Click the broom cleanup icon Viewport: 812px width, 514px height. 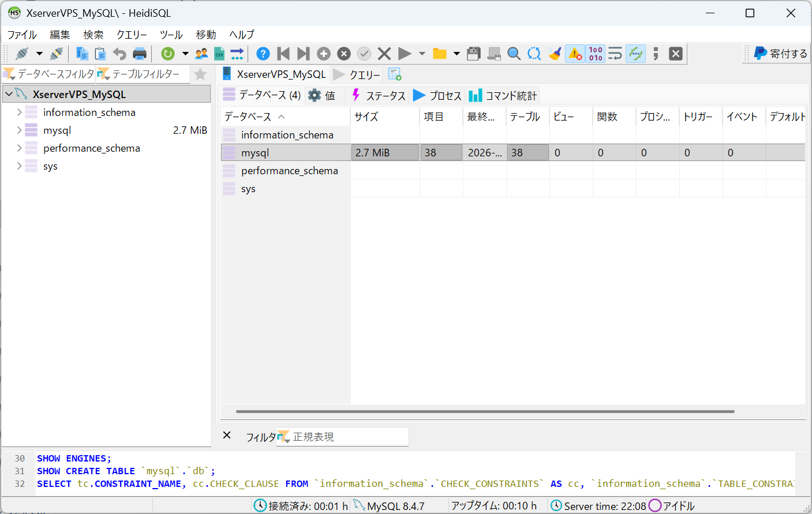(555, 54)
